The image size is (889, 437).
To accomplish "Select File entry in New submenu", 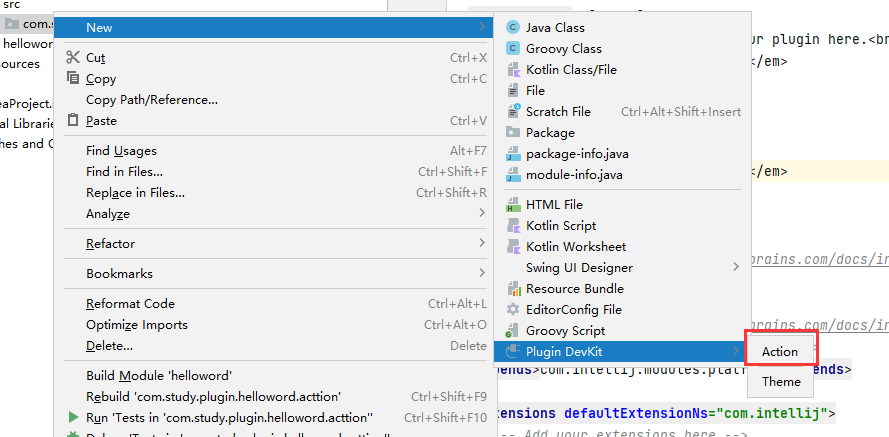I will tap(623, 91).
